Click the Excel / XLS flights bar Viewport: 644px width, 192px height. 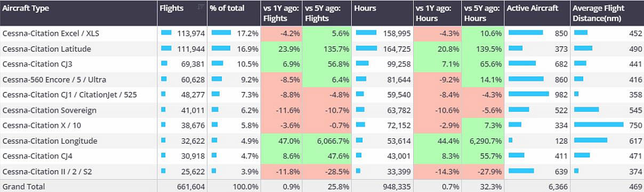coord(166,32)
